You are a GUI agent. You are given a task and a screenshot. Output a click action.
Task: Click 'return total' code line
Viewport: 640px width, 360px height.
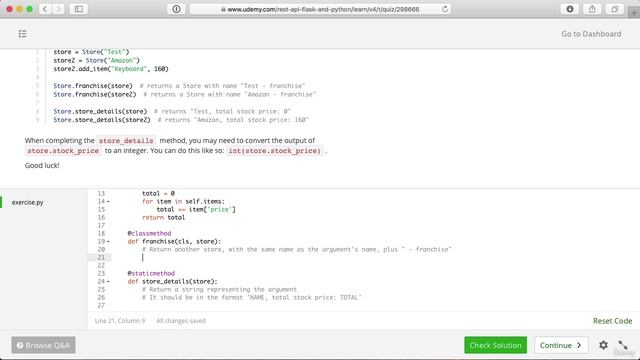coord(163,218)
